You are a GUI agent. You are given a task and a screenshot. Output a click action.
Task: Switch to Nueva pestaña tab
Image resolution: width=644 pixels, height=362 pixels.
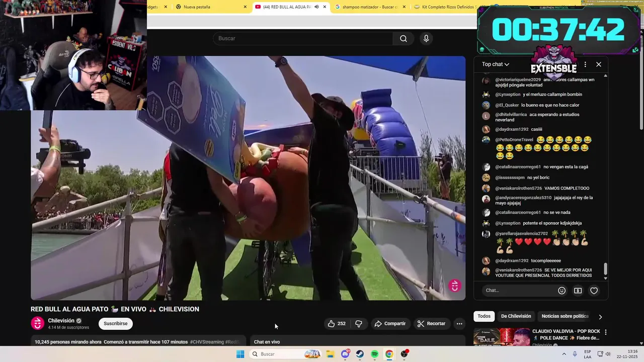(x=210, y=7)
